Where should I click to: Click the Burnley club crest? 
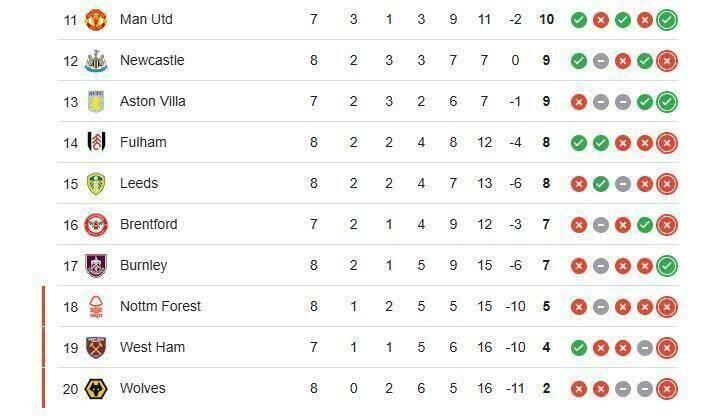(97, 265)
